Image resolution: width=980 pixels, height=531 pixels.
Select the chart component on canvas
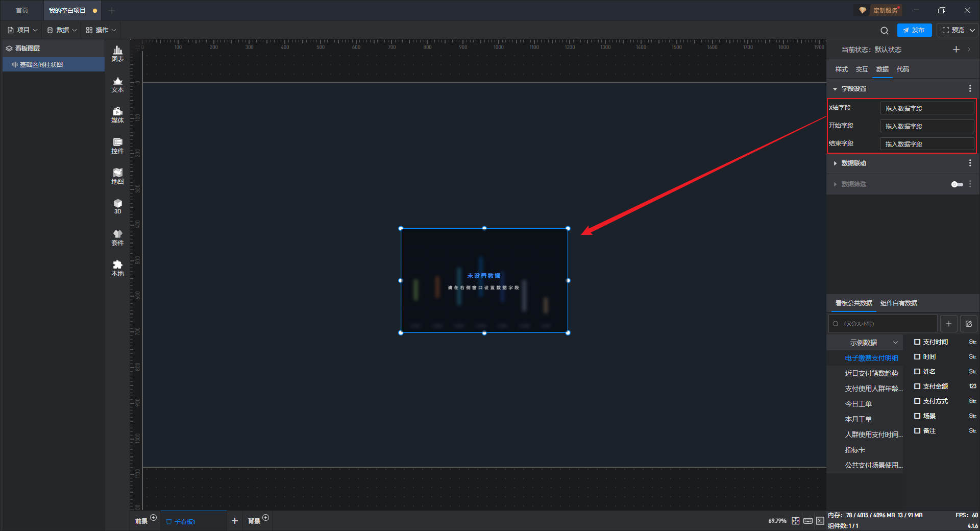coord(484,280)
